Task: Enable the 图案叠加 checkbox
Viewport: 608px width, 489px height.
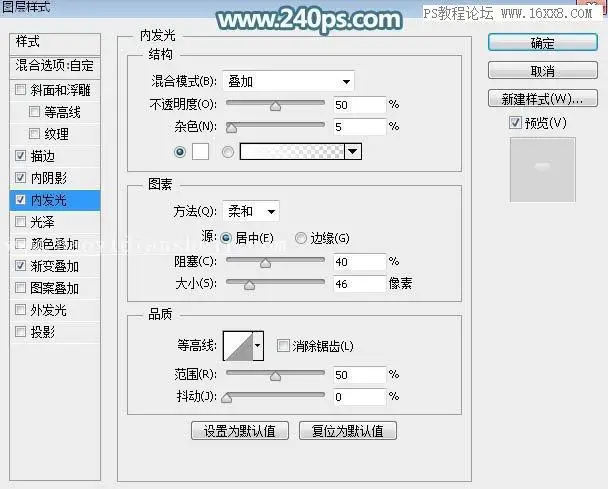Action: 21,288
